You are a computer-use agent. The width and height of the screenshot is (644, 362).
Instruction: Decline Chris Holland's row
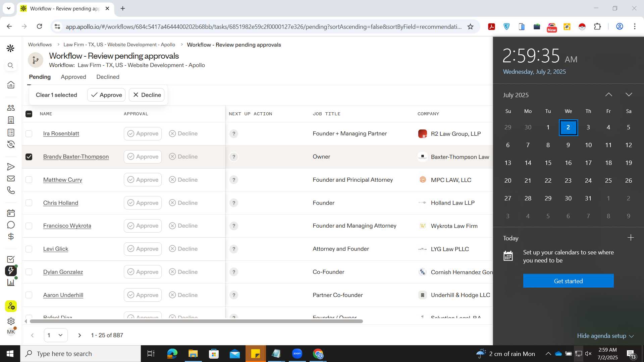tap(183, 203)
